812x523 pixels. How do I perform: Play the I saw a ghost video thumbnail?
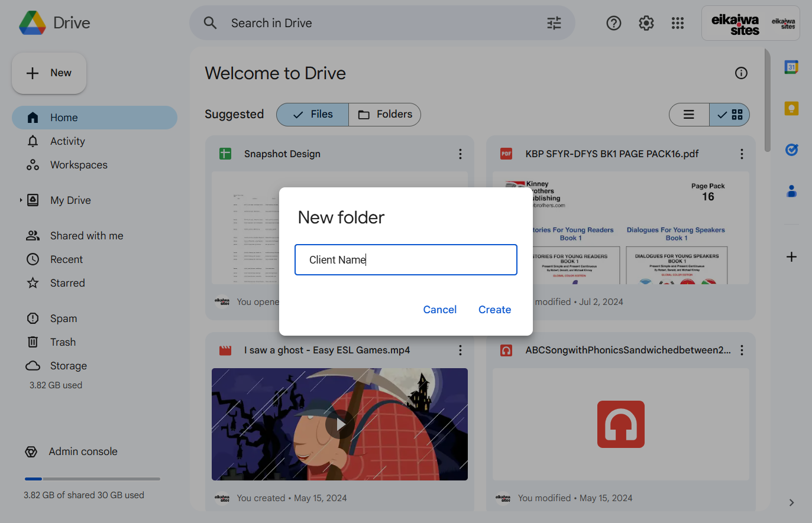[x=339, y=424]
